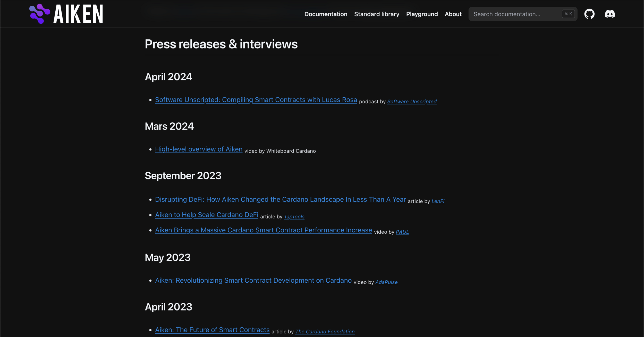This screenshot has height=337, width=644.
Task: Visit the AdaPulse author link
Action: [386, 282]
